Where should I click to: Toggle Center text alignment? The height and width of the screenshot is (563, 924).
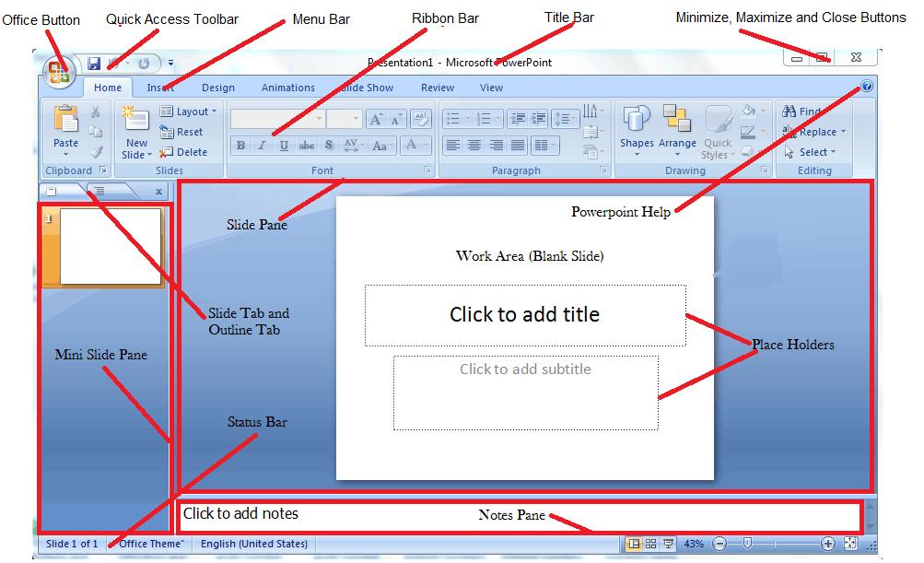pos(474,145)
